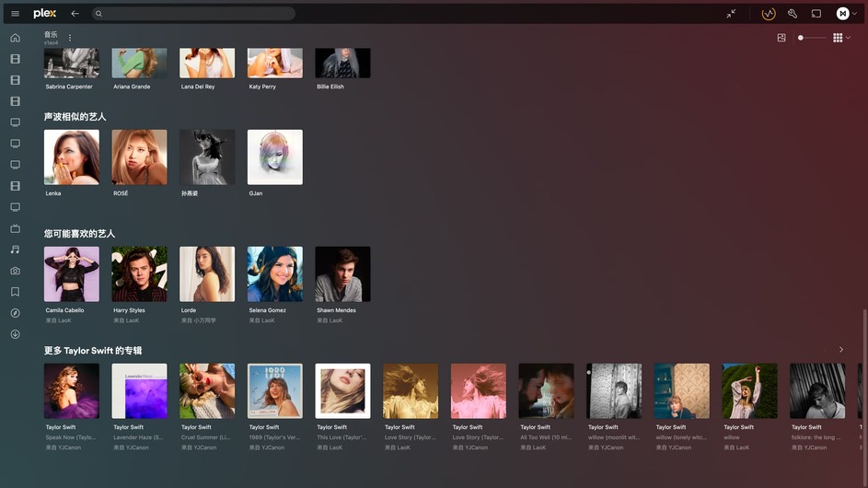Open the ROSÉ artist thumbnail
The height and width of the screenshot is (488, 868).
pos(140,157)
